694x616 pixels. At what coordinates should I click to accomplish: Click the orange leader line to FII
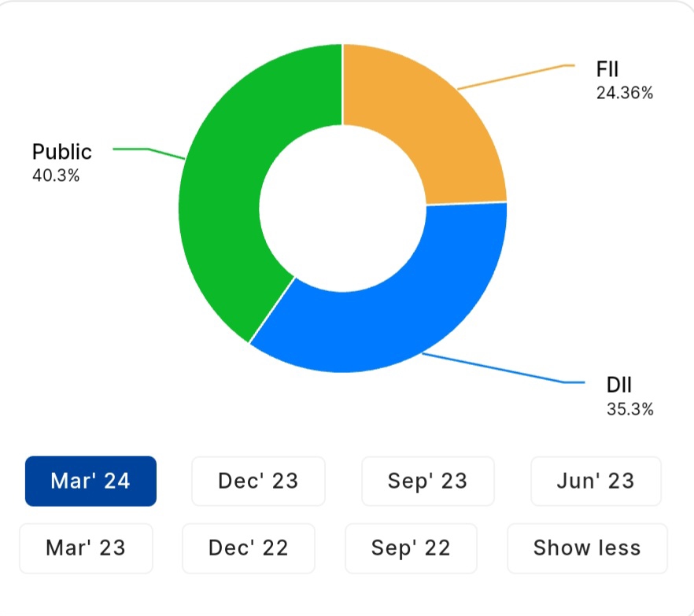[511, 76]
